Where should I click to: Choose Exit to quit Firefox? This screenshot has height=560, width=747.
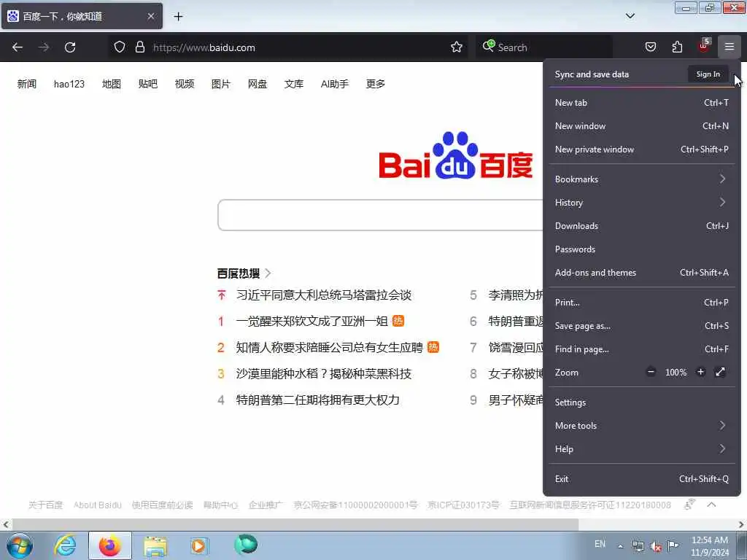(642, 479)
